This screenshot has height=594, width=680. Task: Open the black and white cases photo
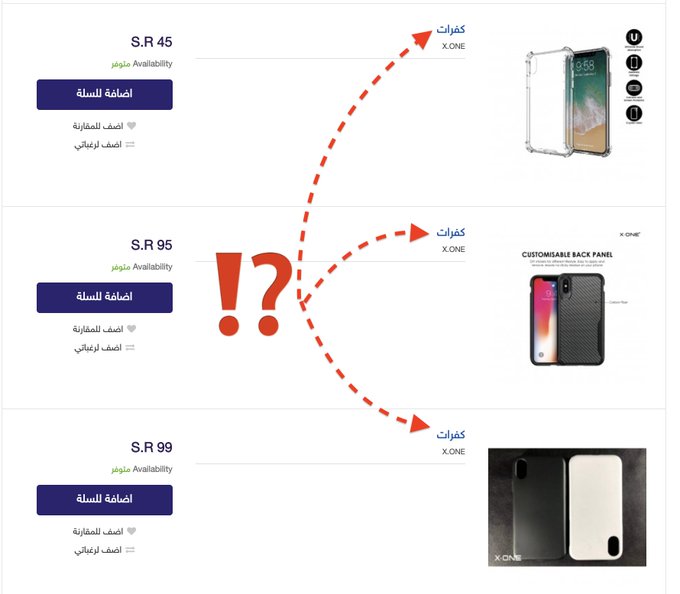pos(567,507)
